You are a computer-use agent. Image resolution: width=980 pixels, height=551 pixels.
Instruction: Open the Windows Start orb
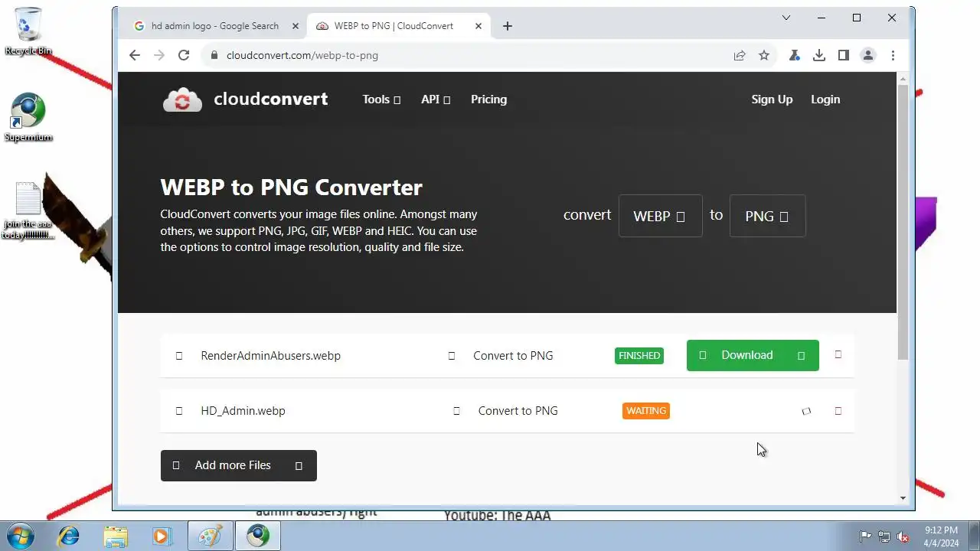(21, 536)
